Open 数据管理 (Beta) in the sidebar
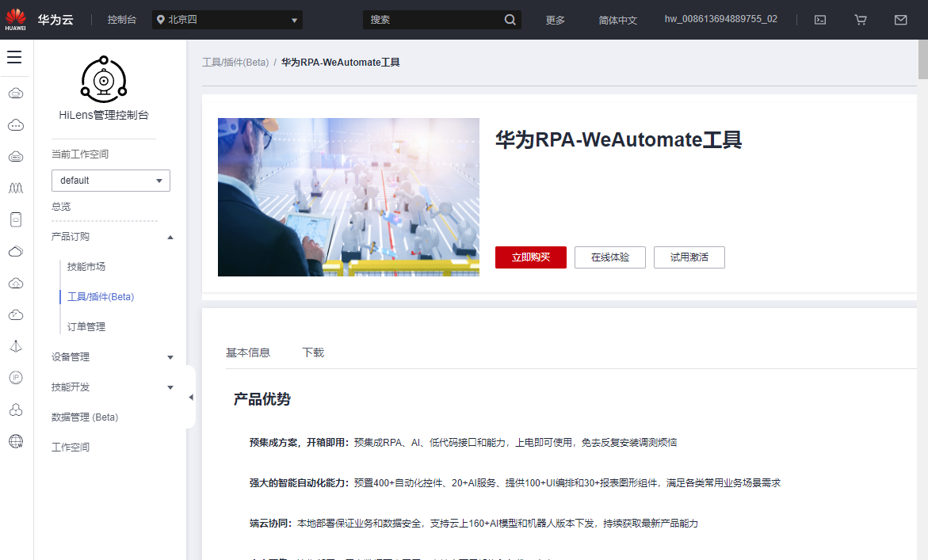The height and width of the screenshot is (560, 928). coord(85,417)
